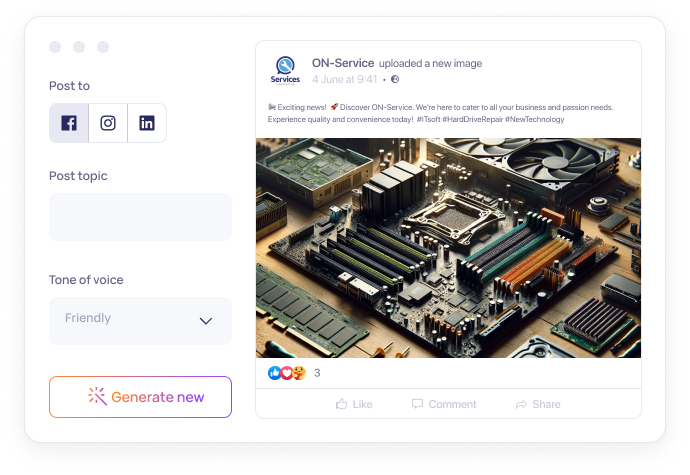Open the motherboard post image
The height and width of the screenshot is (475, 690).
tap(448, 247)
